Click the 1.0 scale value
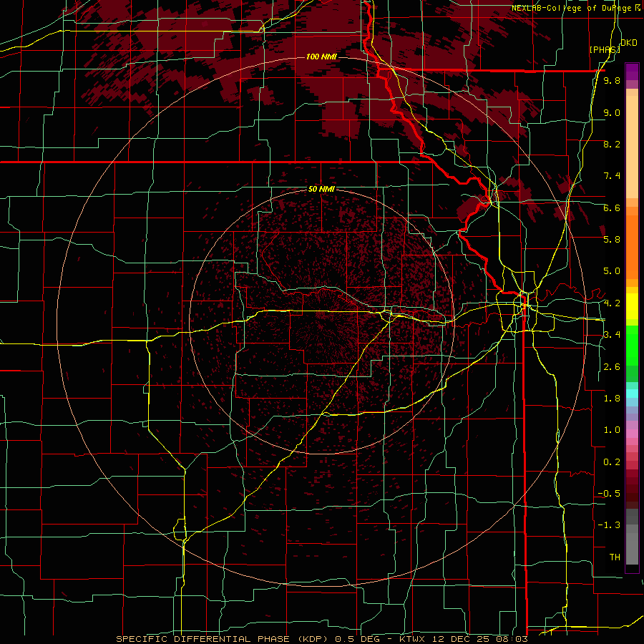644x644 pixels. (612, 430)
